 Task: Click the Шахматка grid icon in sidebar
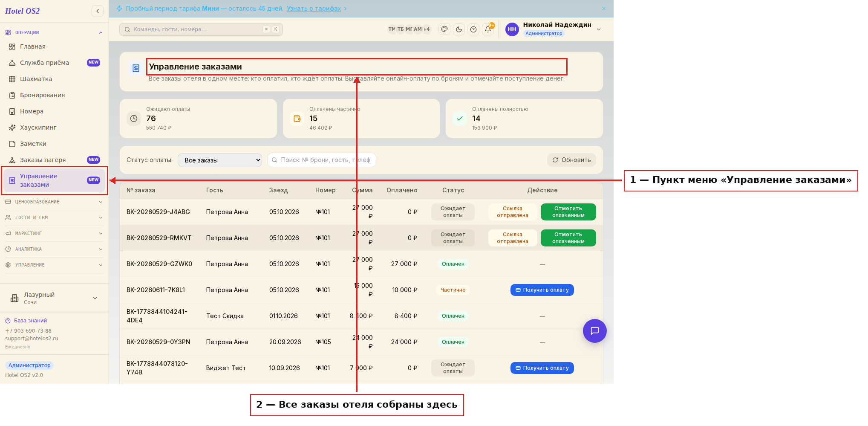pyautogui.click(x=12, y=79)
